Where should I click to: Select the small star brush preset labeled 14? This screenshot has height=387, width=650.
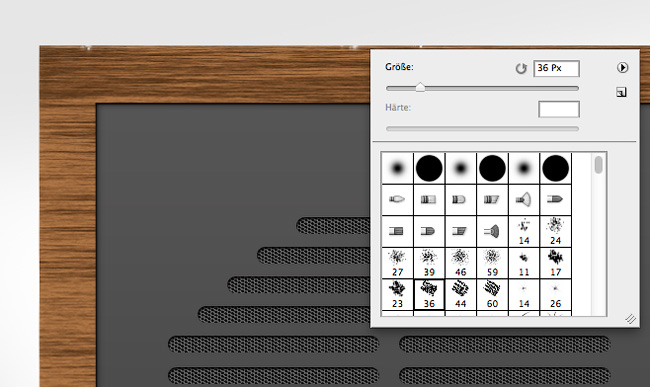524,294
